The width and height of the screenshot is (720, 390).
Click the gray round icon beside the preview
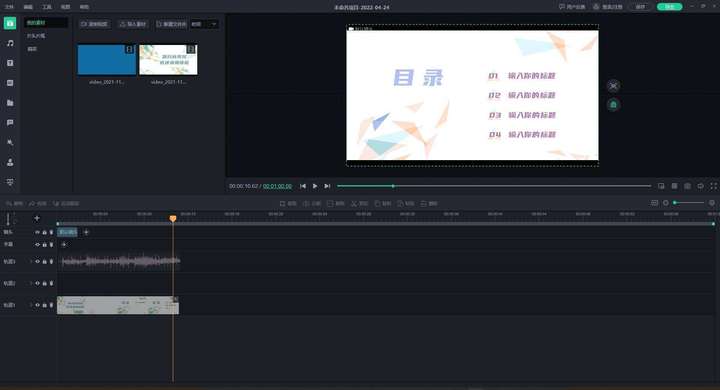[x=613, y=86]
